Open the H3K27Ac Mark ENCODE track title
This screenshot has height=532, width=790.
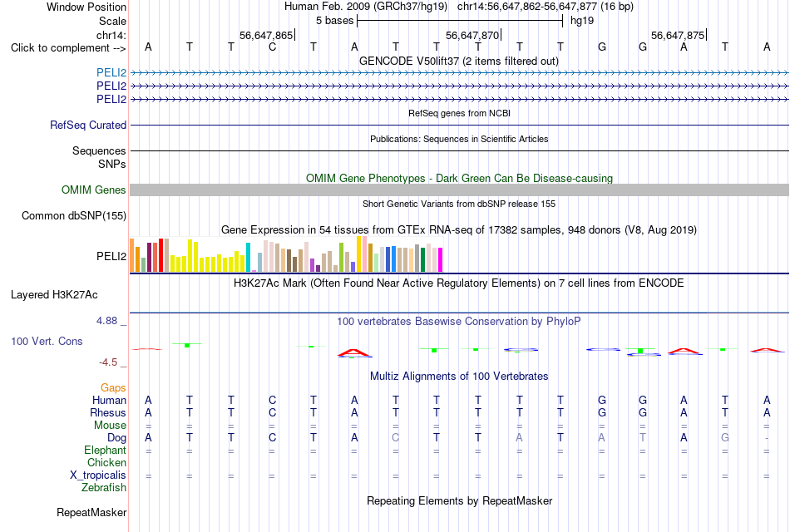(459, 283)
